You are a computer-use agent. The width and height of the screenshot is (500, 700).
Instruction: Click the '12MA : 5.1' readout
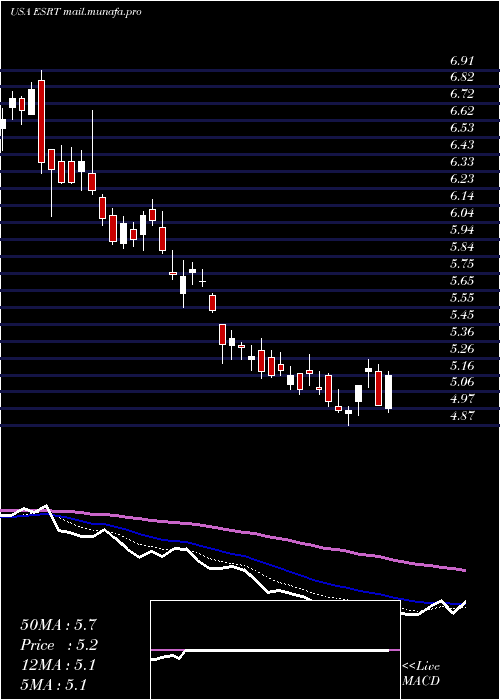click(57, 665)
